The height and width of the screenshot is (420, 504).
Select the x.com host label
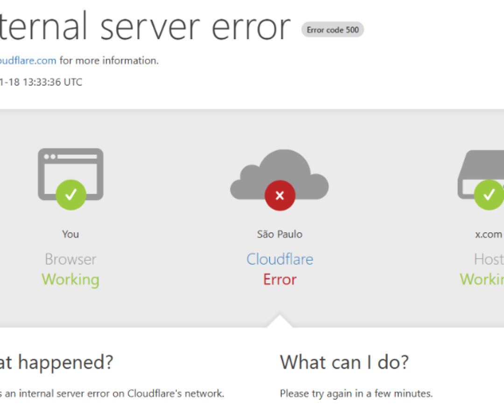tap(488, 234)
